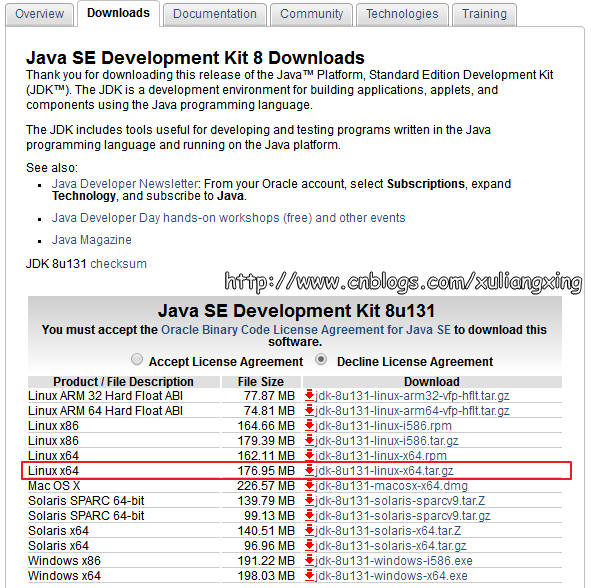Click download arrow icon for windows-i586.exe
The image size is (591, 588).
(309, 560)
